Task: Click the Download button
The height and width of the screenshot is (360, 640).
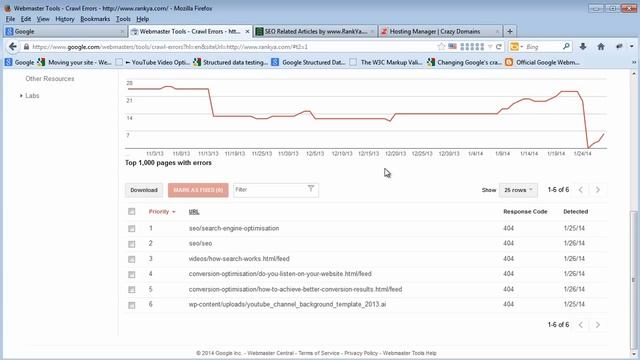Action: 144,190
